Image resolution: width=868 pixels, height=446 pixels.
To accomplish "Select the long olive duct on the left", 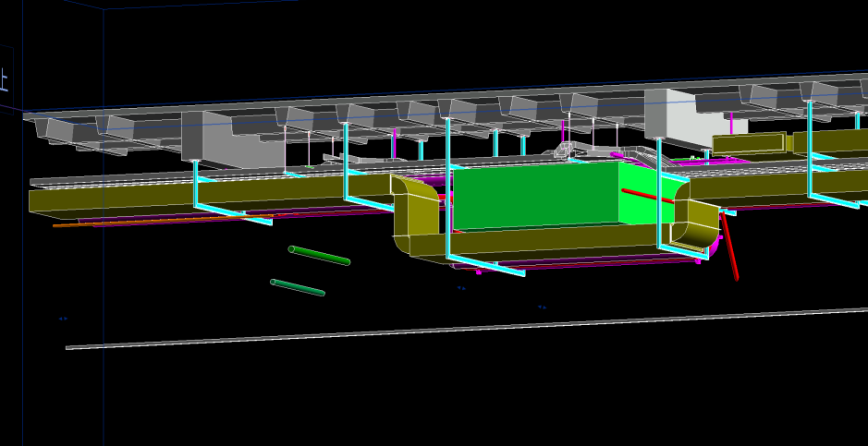I will [x=211, y=195].
